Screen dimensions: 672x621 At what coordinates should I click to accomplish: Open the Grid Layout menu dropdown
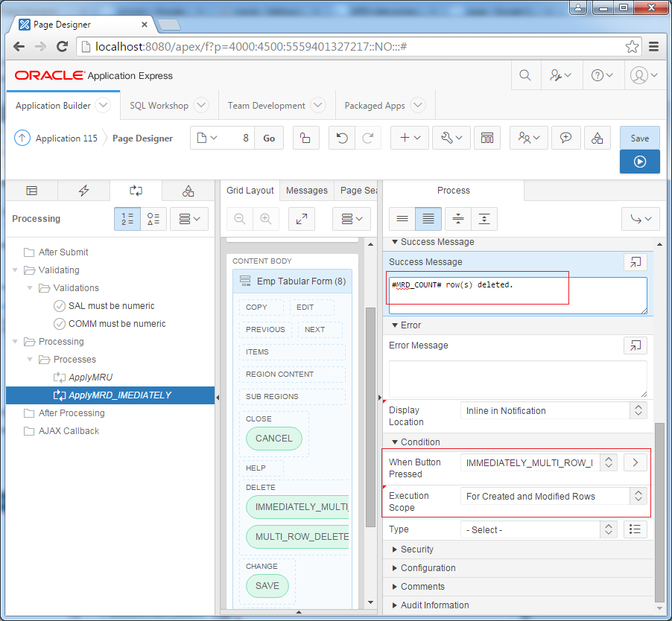pos(352,219)
